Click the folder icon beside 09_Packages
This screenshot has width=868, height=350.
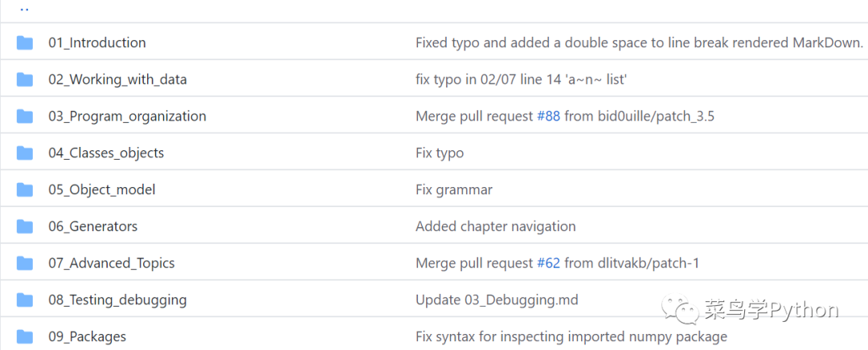[25, 336]
